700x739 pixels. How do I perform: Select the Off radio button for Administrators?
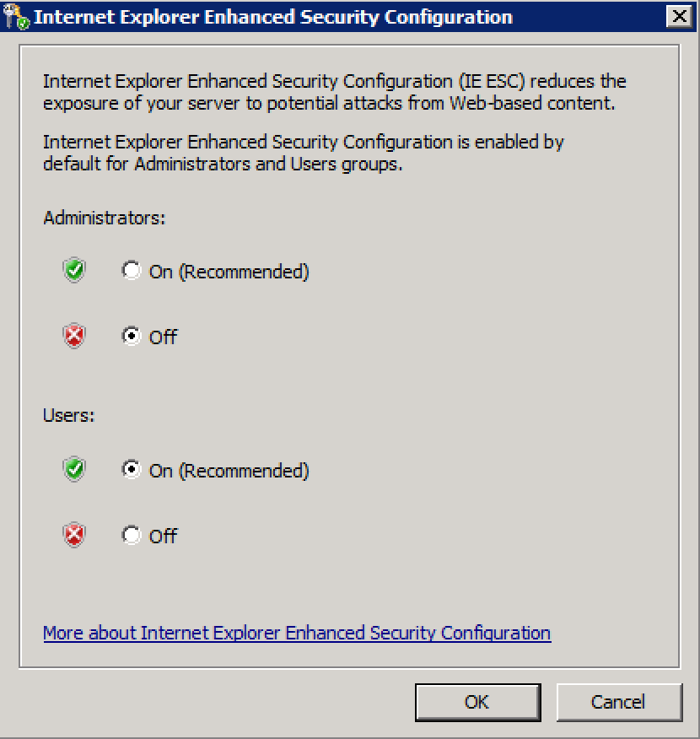[131, 336]
